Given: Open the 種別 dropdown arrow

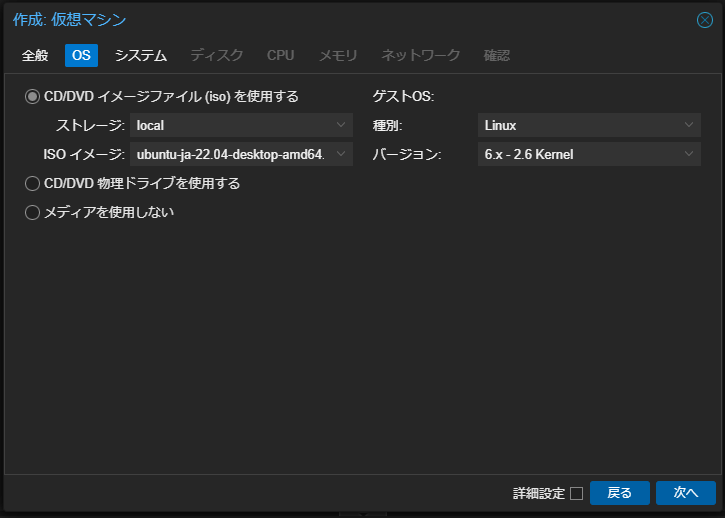Looking at the screenshot, I should 689,125.
